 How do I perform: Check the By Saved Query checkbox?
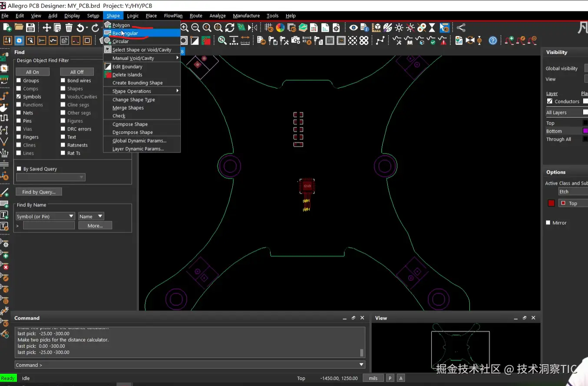pyautogui.click(x=19, y=169)
